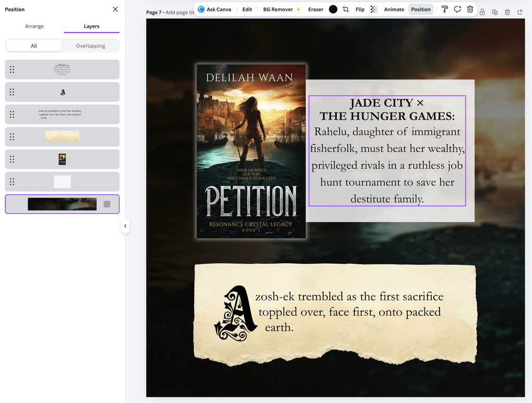Add a comment with speech bubble icon
This screenshot has height=403, width=532.
tap(457, 9)
